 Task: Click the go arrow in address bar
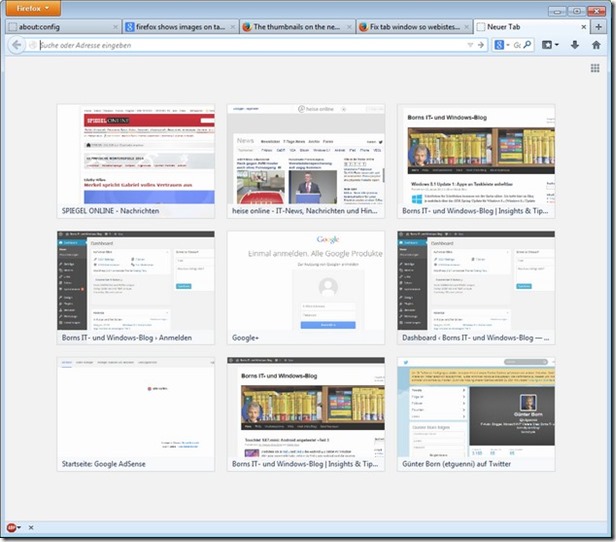[480, 45]
